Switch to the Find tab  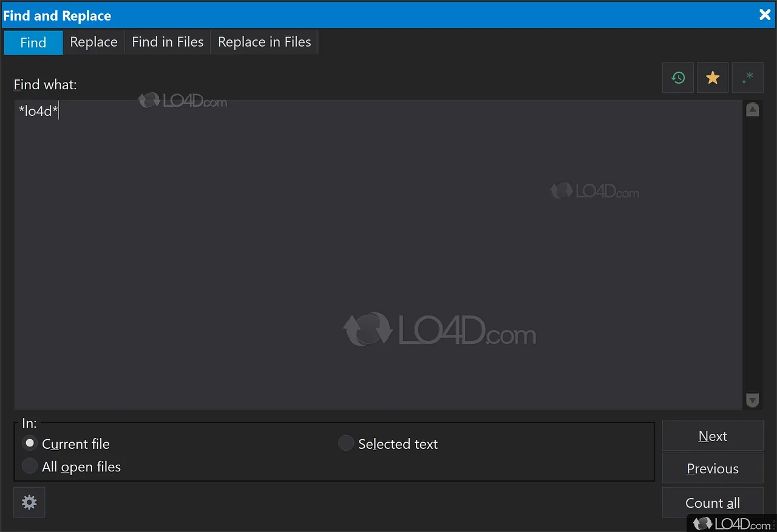(33, 42)
